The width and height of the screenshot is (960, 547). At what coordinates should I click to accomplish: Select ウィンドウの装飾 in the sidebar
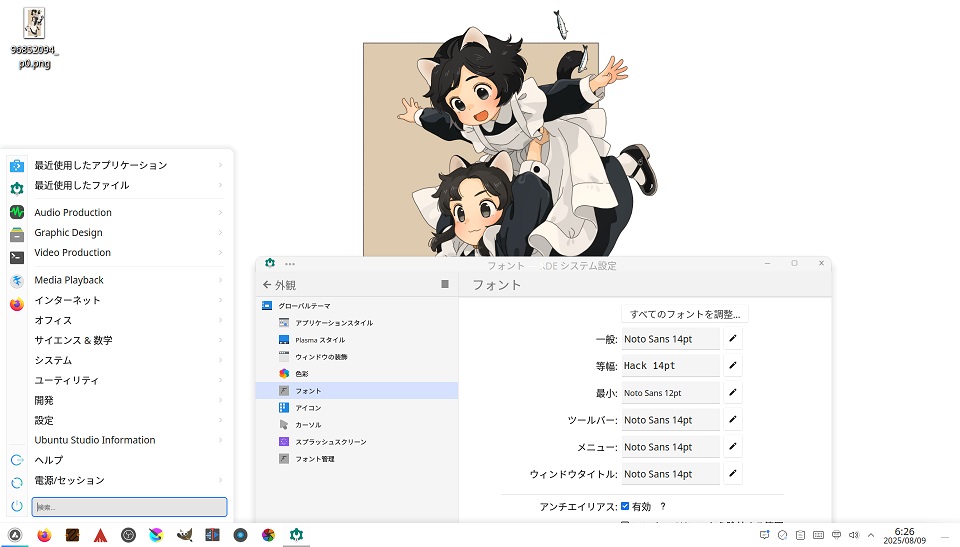click(x=357, y=356)
